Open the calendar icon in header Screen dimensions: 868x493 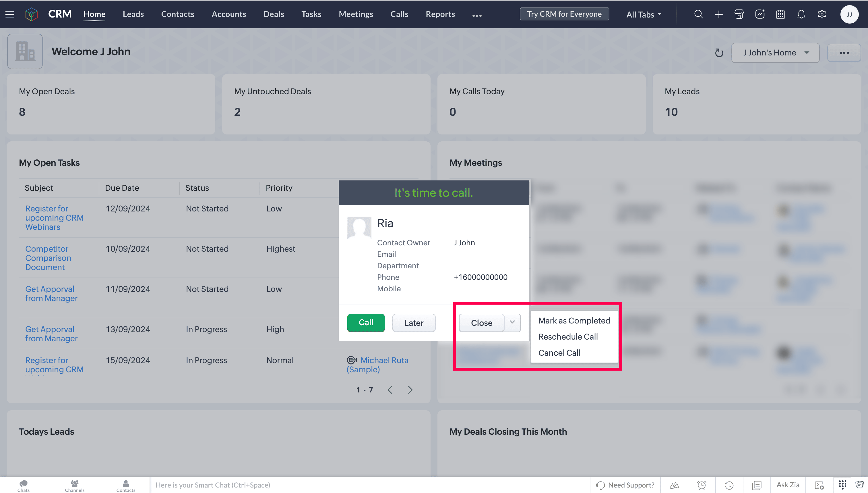click(780, 14)
